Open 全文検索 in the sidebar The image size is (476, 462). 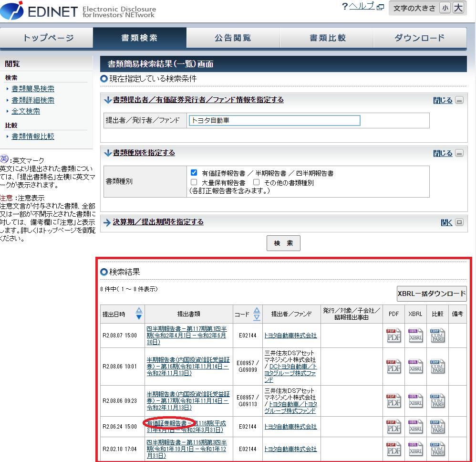coord(26,111)
